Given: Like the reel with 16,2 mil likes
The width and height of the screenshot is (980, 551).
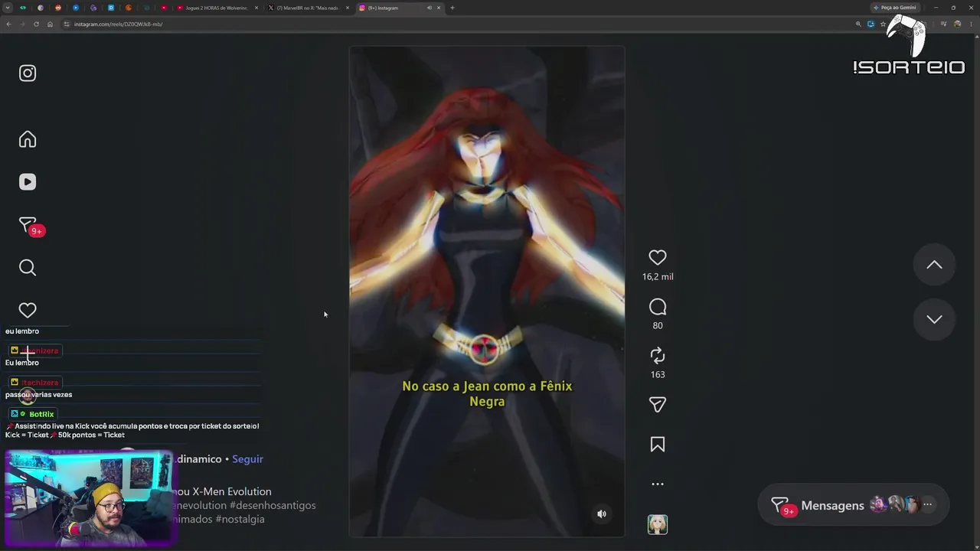Looking at the screenshot, I should [658, 258].
